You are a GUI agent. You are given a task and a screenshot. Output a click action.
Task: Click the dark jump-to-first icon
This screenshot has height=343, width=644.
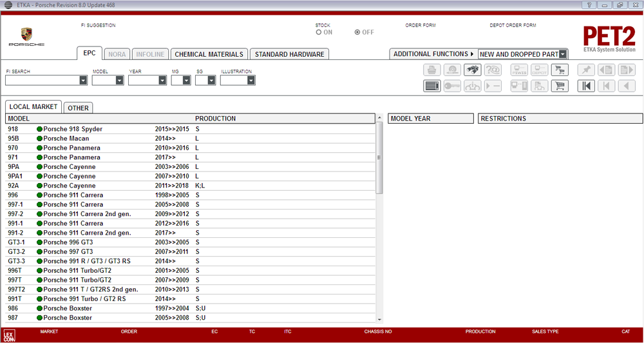click(586, 86)
